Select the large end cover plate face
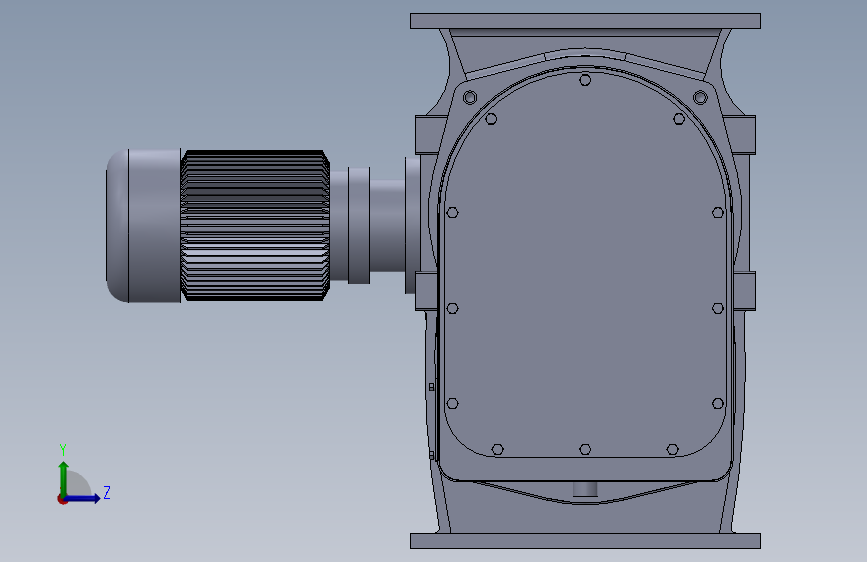867x562 pixels. tap(585, 266)
